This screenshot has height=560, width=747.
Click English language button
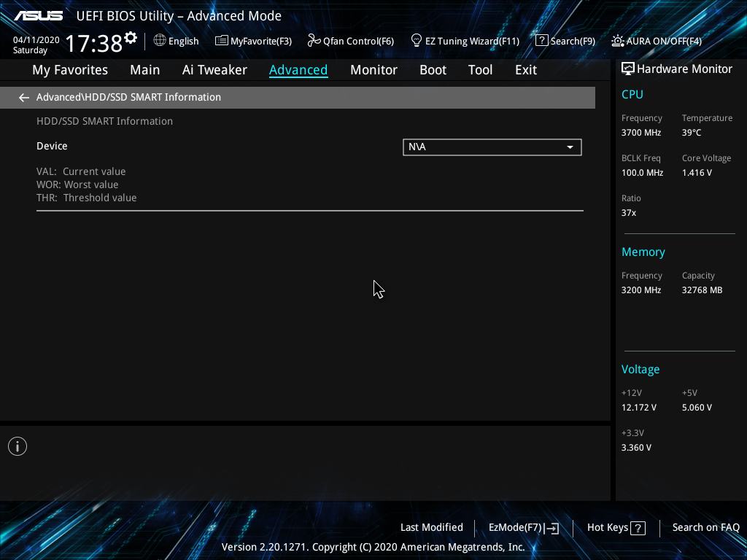183,41
